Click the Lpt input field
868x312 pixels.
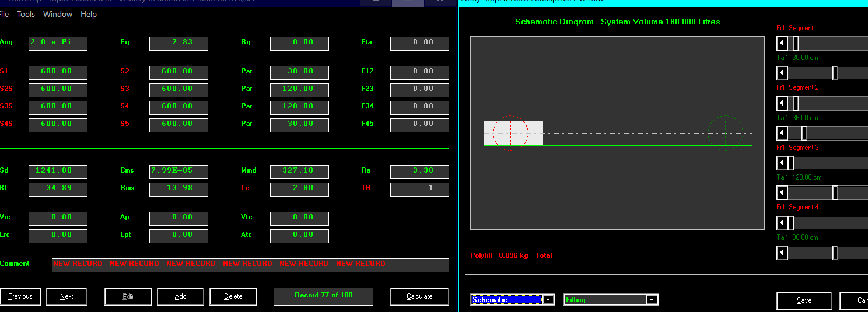[178, 236]
